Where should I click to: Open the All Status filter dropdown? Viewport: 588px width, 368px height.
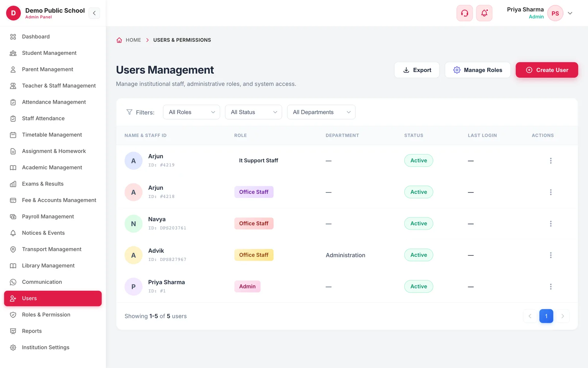tap(254, 112)
